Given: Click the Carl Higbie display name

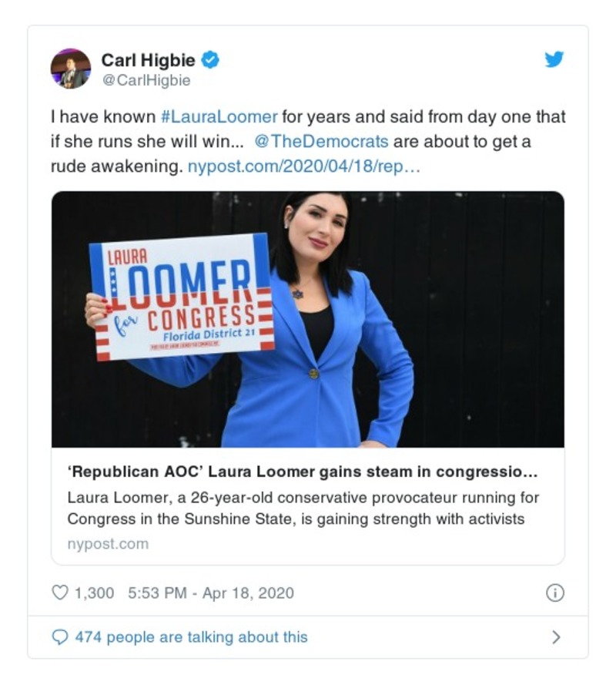Looking at the screenshot, I should (148, 60).
